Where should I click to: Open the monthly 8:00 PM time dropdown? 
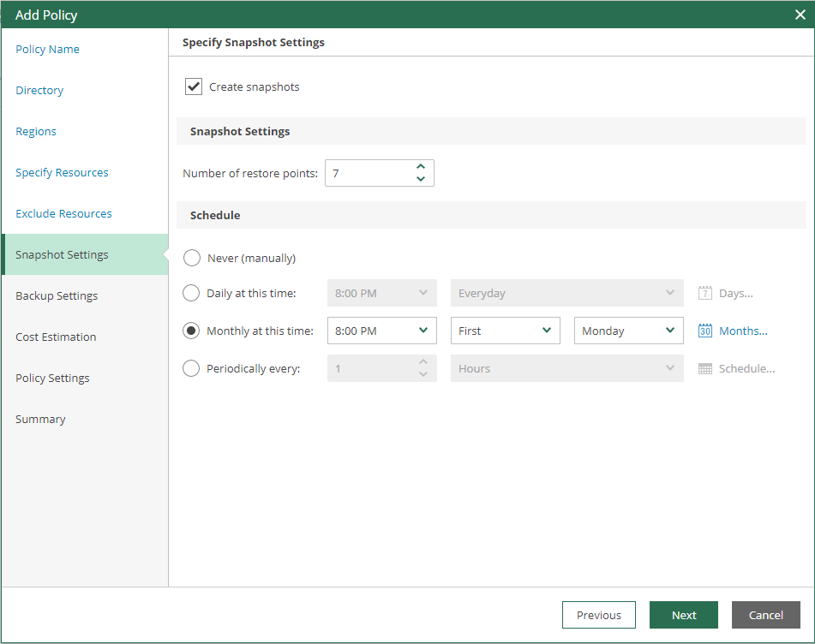(x=382, y=331)
